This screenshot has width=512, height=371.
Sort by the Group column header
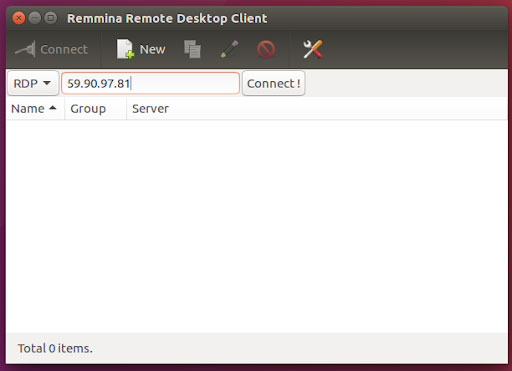tap(95, 109)
